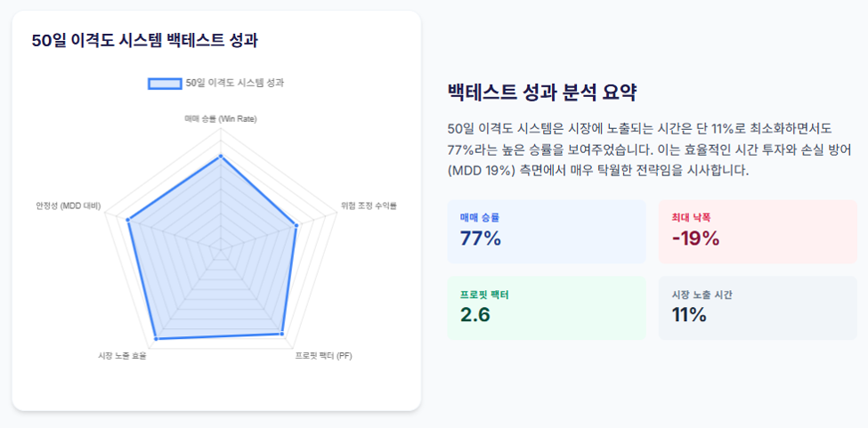Click the 위험 조정 수익률 data point

click(296, 226)
